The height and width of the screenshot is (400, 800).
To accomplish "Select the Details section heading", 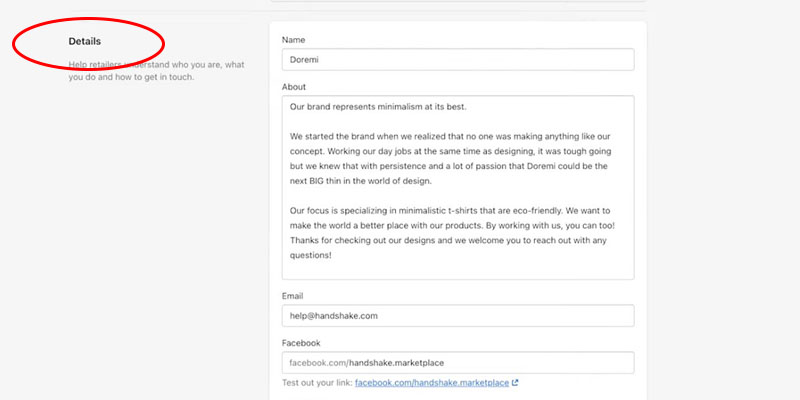I will pos(85,41).
